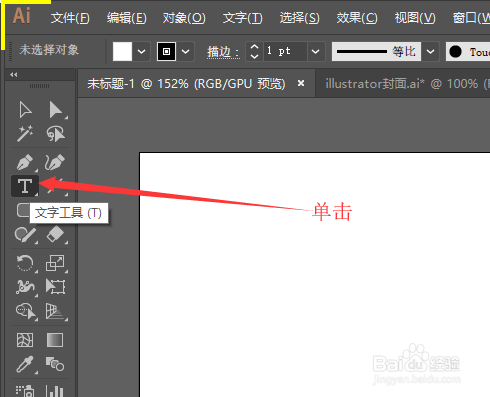Click the 等比 variable width profile
Viewport: 490px width, 397px height.
[376, 51]
